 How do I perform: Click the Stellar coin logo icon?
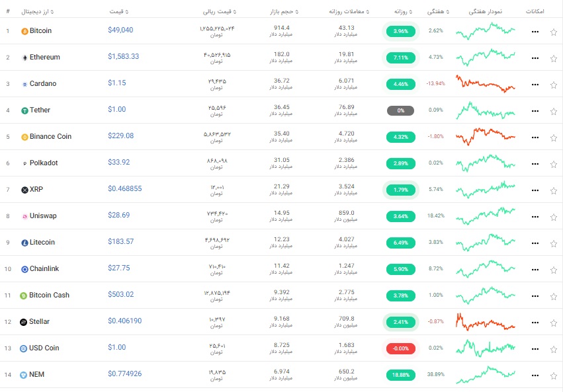click(x=23, y=322)
